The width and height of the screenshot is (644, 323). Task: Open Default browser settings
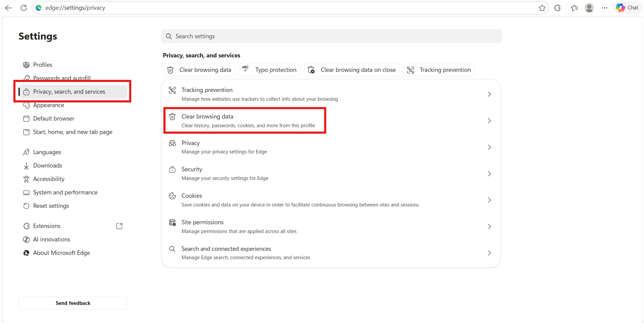coord(73,119)
